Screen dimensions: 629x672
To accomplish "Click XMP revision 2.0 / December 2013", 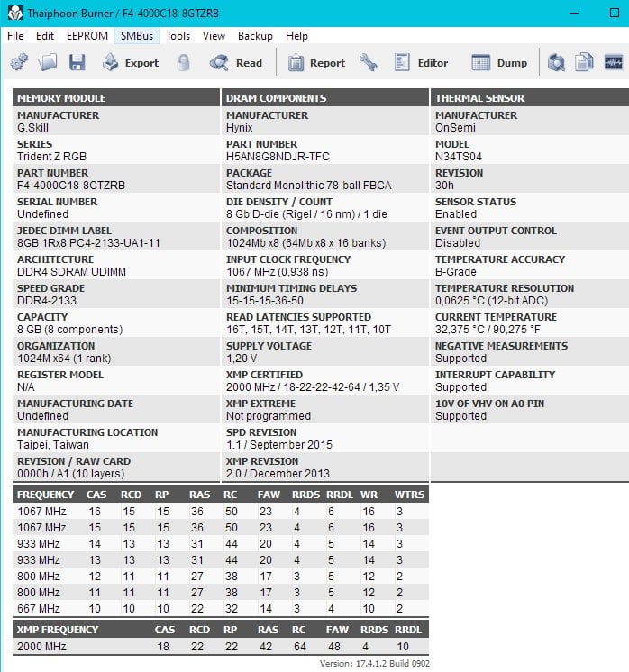I will [x=278, y=473].
